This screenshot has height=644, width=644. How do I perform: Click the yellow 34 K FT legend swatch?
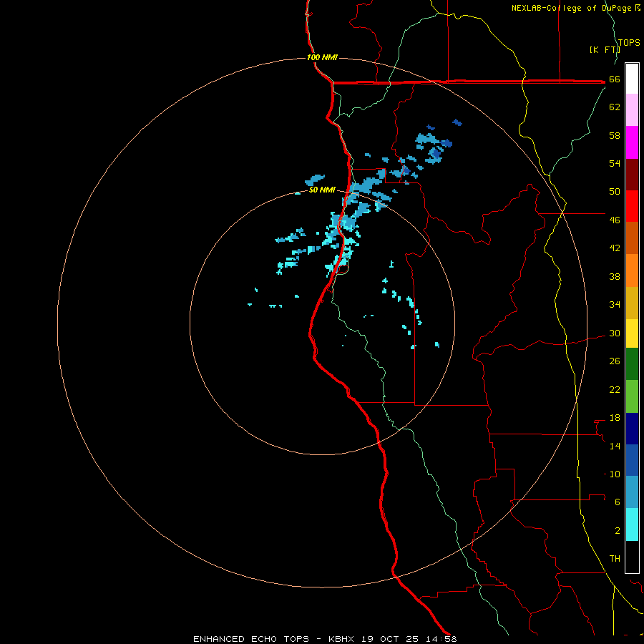point(632,333)
